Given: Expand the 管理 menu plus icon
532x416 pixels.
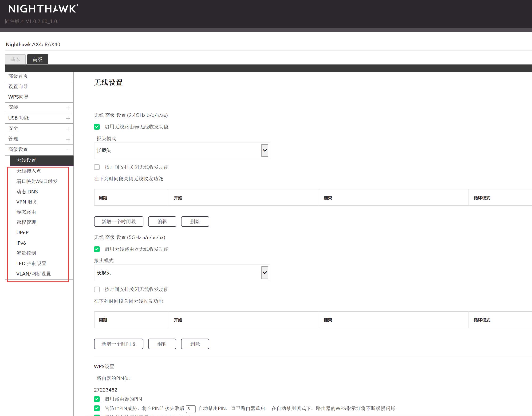Looking at the screenshot, I should pos(68,140).
